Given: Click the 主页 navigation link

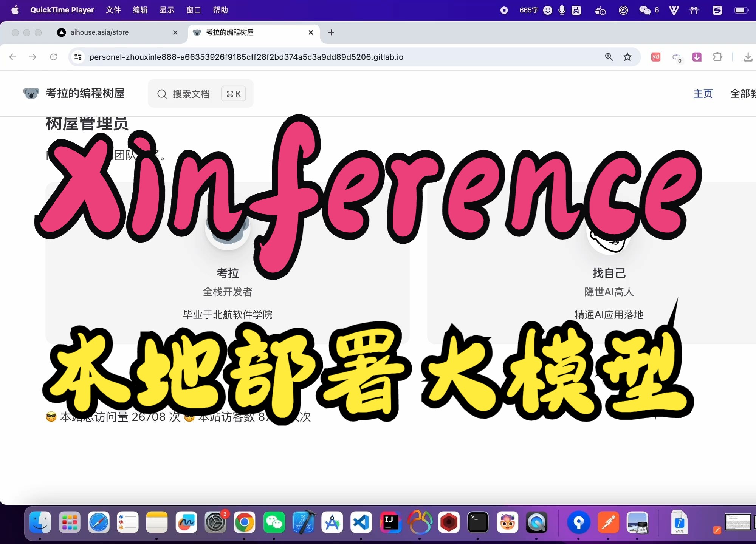Looking at the screenshot, I should (703, 93).
